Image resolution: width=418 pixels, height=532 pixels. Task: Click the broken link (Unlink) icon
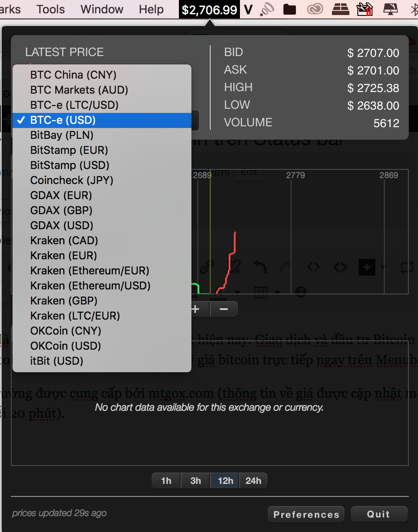click(x=233, y=267)
